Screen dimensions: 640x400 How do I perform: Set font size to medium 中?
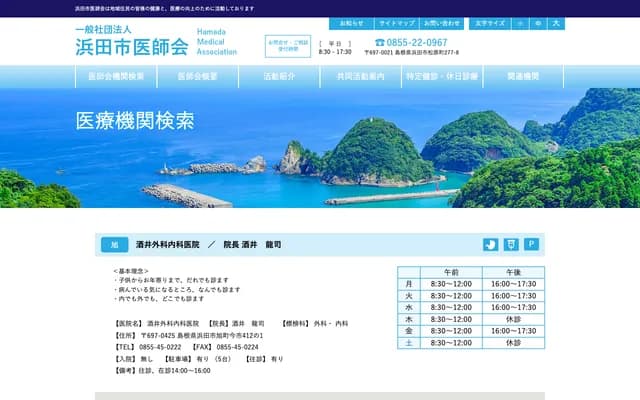pyautogui.click(x=538, y=22)
